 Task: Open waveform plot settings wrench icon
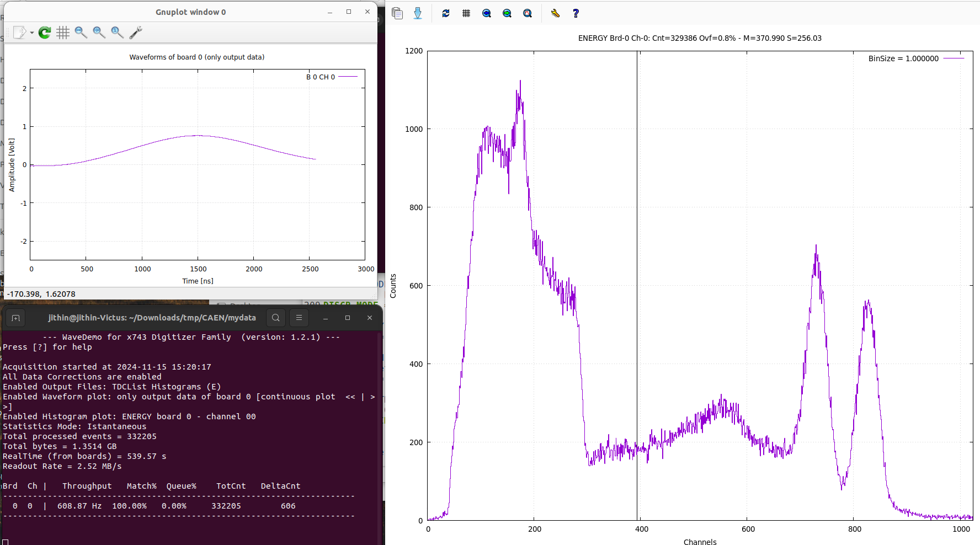(x=136, y=33)
